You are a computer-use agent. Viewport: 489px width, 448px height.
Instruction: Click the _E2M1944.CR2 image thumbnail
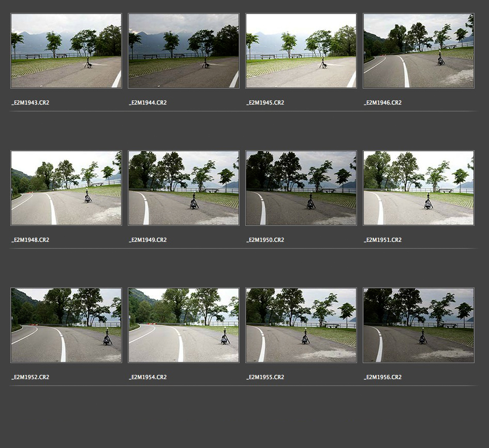pyautogui.click(x=184, y=51)
